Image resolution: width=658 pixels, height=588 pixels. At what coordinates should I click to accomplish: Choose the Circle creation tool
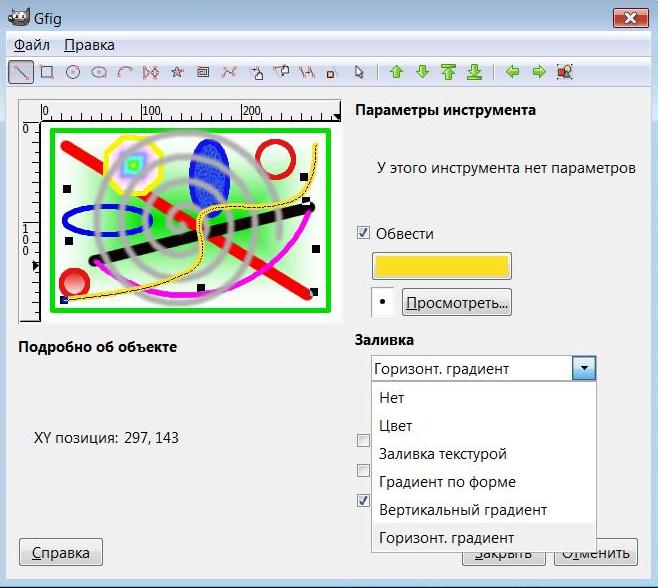pyautogui.click(x=72, y=72)
